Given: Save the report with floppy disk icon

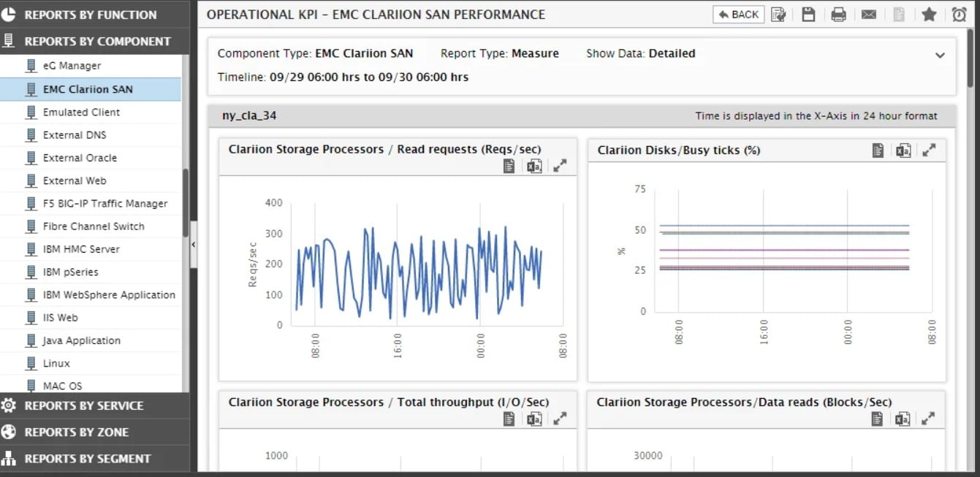Looking at the screenshot, I should pos(808,14).
